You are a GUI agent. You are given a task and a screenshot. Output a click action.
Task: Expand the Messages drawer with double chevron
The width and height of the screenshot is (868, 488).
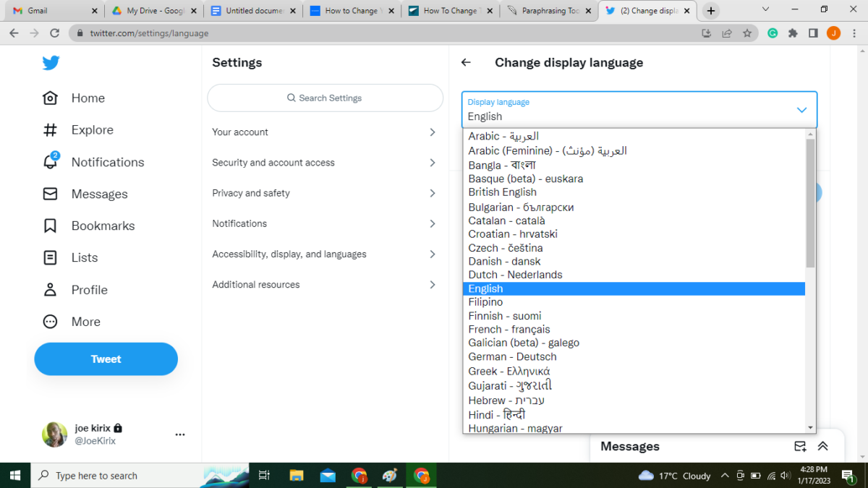point(822,447)
